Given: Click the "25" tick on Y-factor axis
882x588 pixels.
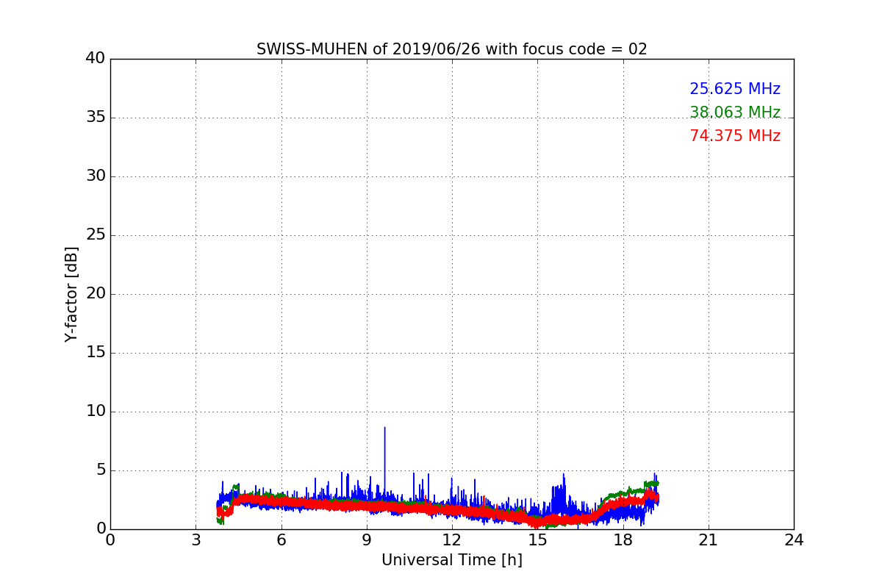Looking at the screenshot, I should (96, 235).
